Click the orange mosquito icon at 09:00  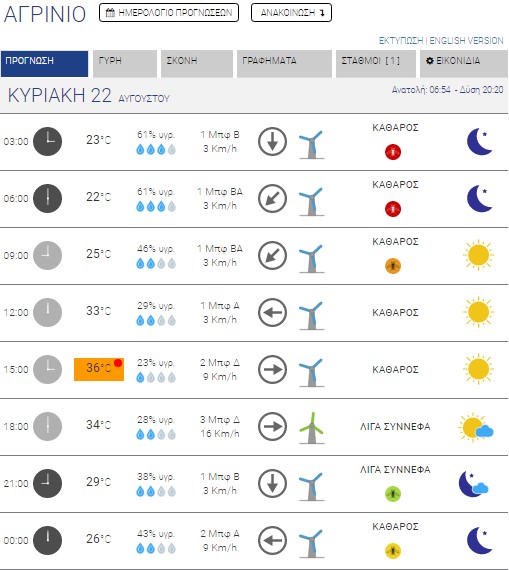(393, 266)
